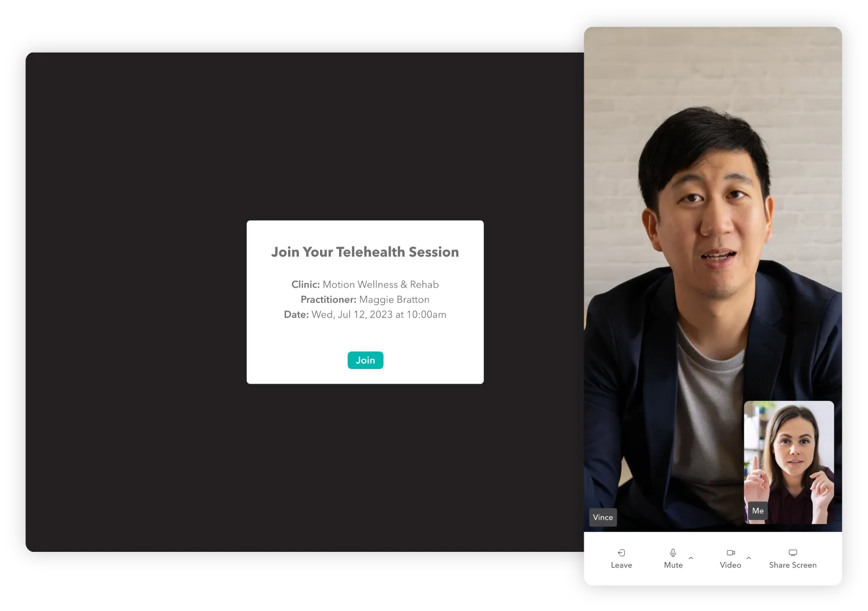Select the monitor icon for Share Screen
Viewport: 868px width, 611px height.
click(793, 552)
